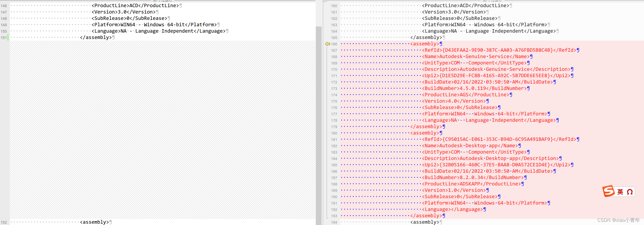This screenshot has height=225, width=644.
Task: Click the Language line 164 in right pane
Action: [x=489, y=31]
